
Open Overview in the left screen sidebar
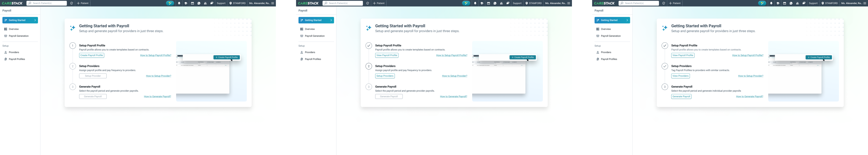click(14, 29)
